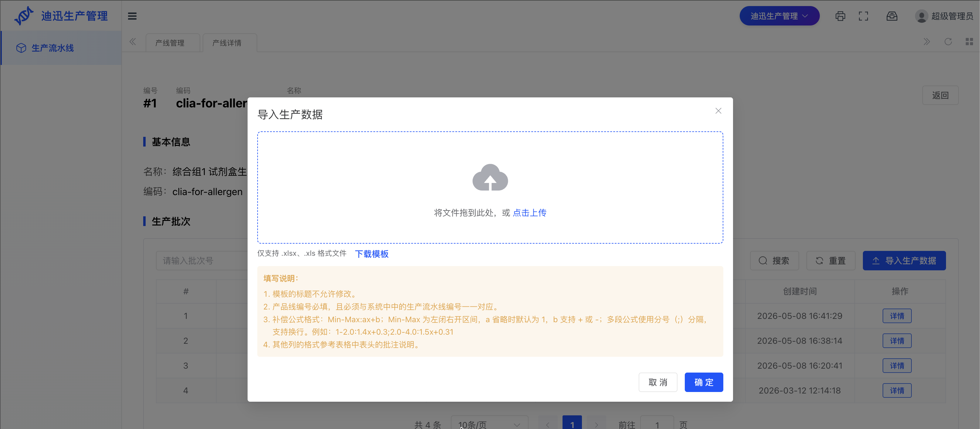This screenshot has width=980, height=429.
Task: Click the 下载模板 link
Action: coord(372,254)
